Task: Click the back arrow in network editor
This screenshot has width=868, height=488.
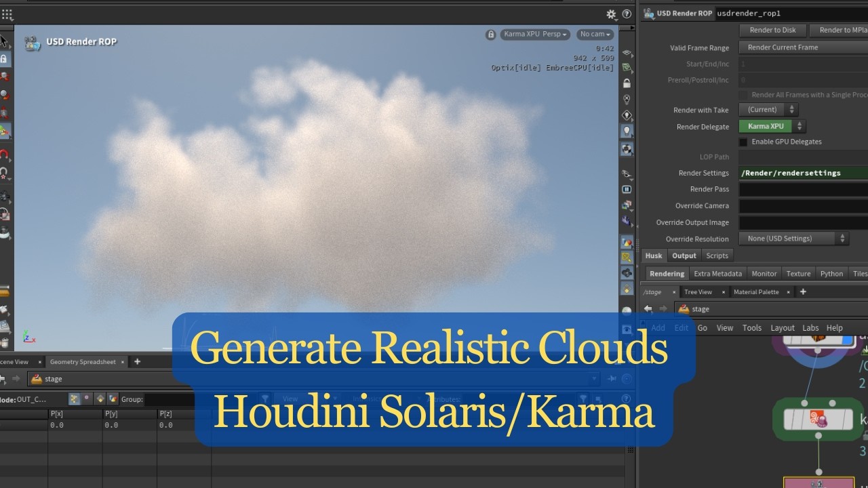Action: click(648, 309)
